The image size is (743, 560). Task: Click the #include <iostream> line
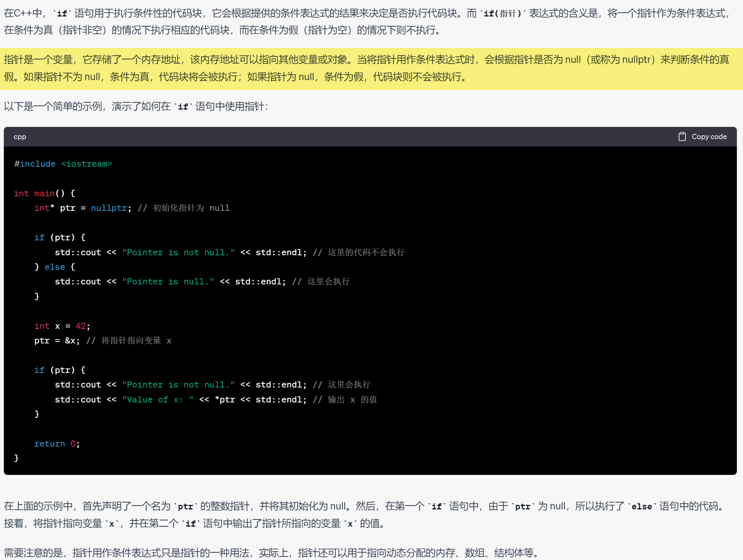coord(63,164)
